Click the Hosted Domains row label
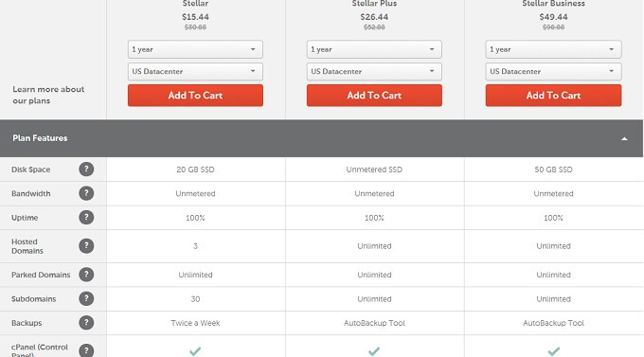 point(27,246)
